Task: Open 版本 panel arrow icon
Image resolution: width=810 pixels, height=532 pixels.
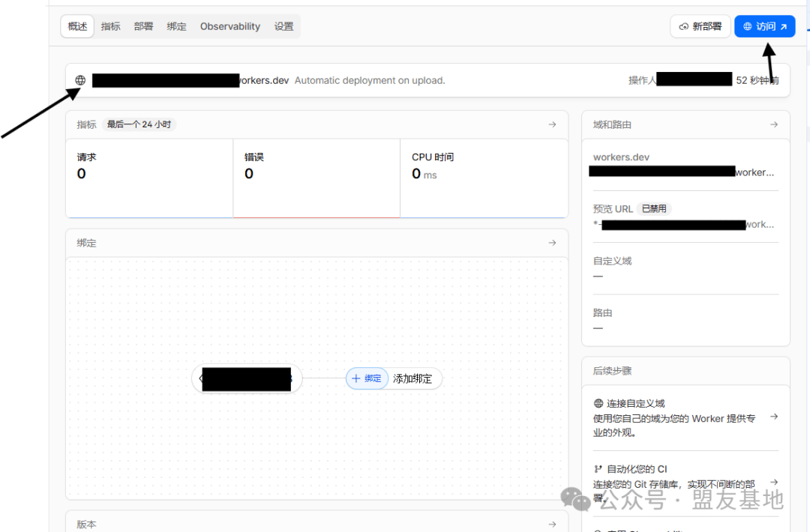Action: pyautogui.click(x=552, y=525)
